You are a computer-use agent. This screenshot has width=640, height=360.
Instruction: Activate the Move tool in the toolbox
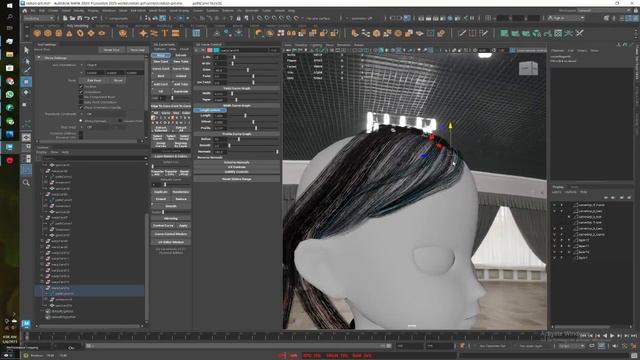[27, 82]
